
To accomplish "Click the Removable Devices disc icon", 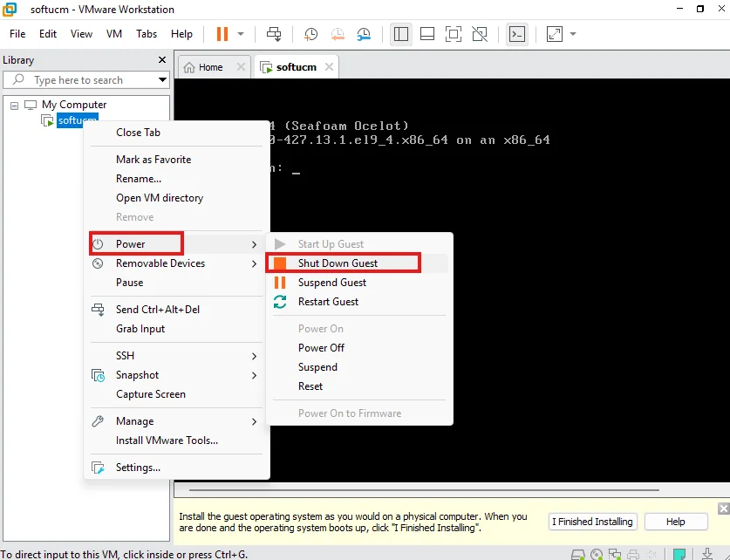I will point(98,263).
